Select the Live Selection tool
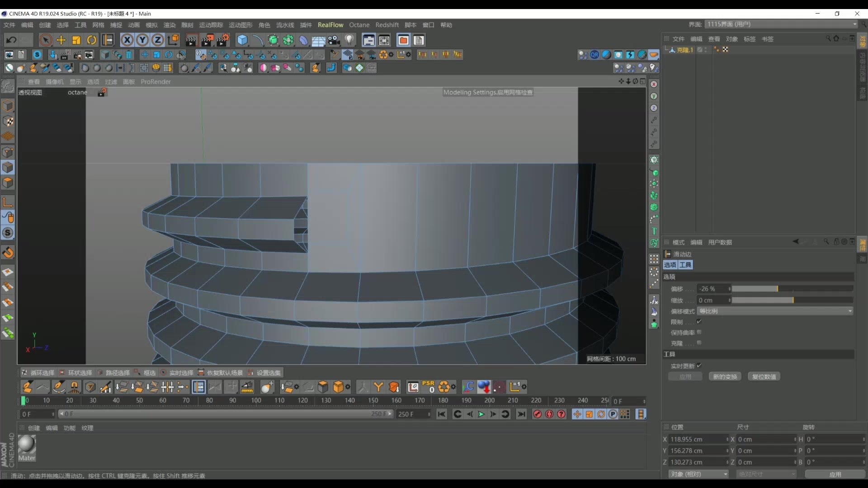Viewport: 868px width, 488px height. coord(46,40)
